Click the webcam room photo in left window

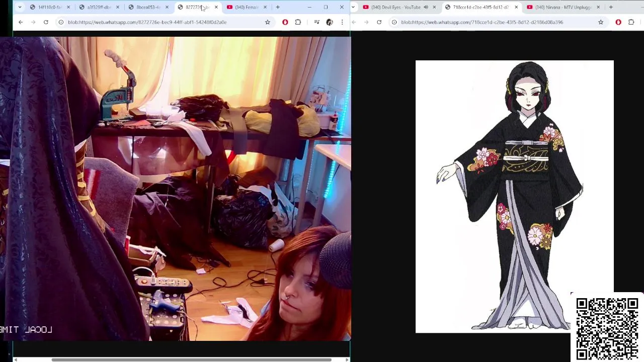click(175, 189)
